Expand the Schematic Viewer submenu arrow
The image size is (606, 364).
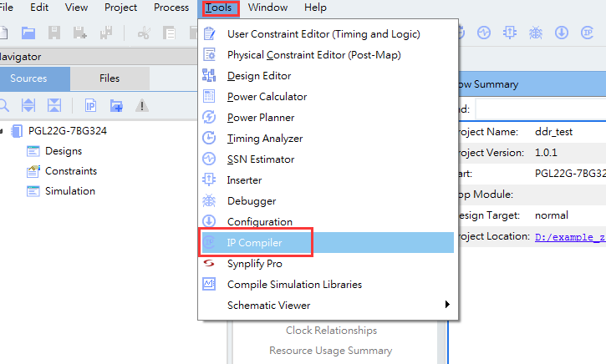coord(447,306)
